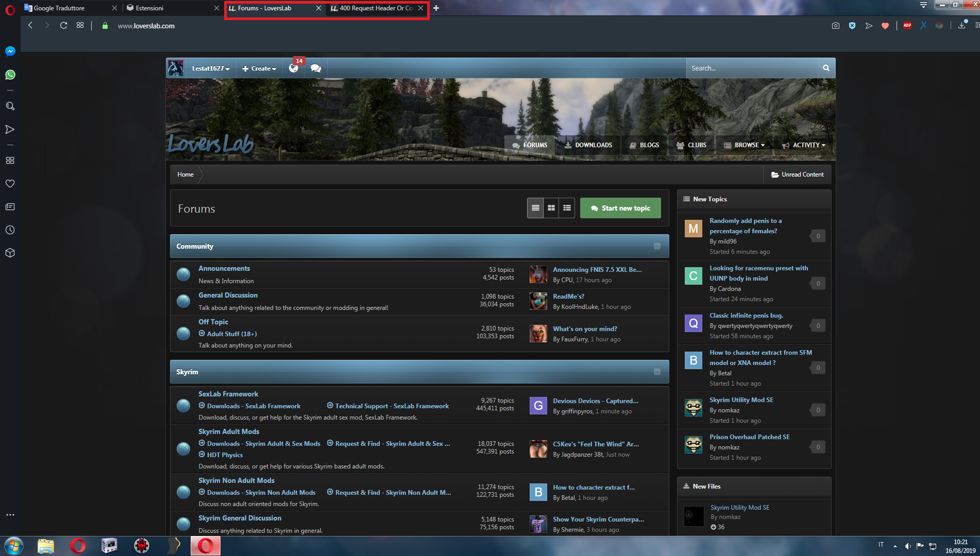Open the sidebar three-dot setup menu

click(10, 515)
